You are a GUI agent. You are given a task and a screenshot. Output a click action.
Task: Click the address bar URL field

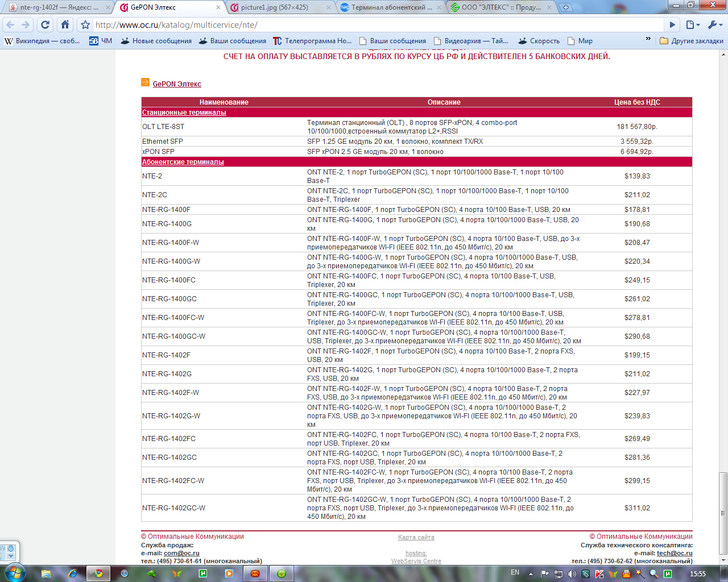pyautogui.click(x=378, y=25)
